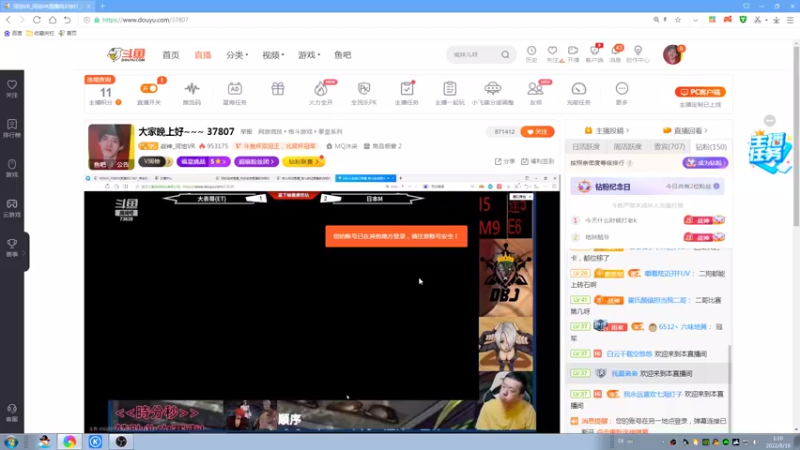Open the 充能任务 gauge icon

pos(579,92)
